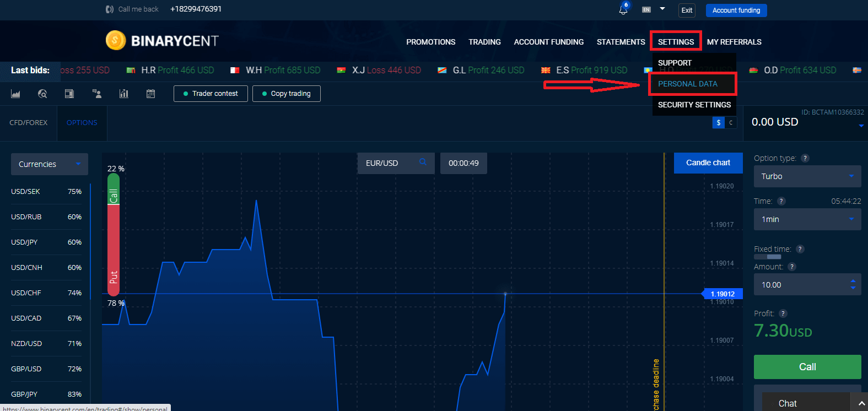Viewport: 868px width, 411px height.
Task: Expand the Chat panel arrow
Action: pyautogui.click(x=862, y=404)
